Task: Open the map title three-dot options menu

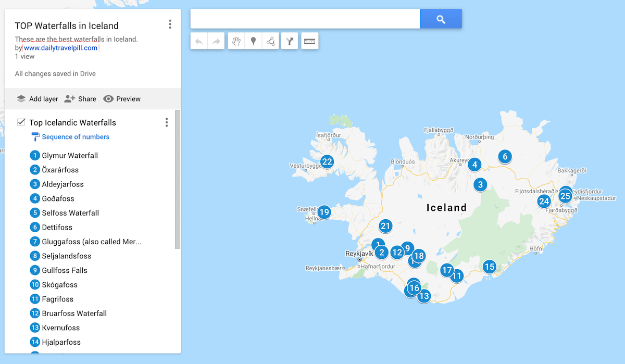Action: (x=170, y=24)
